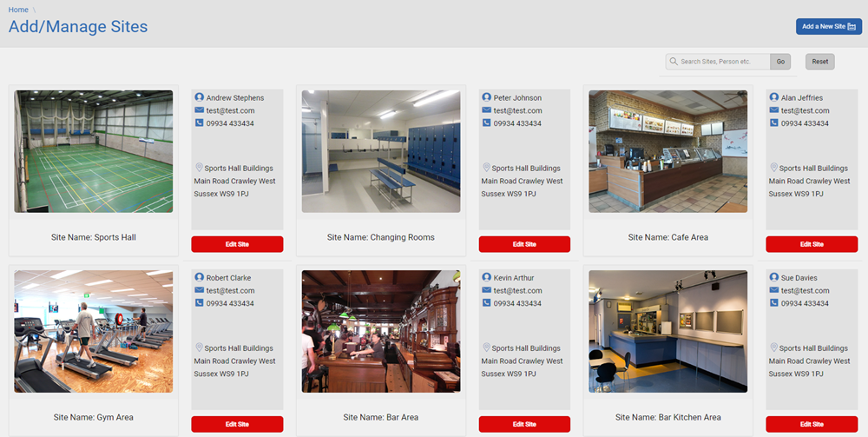Click 09934 433434 under Kevin Arthur

coord(517,303)
